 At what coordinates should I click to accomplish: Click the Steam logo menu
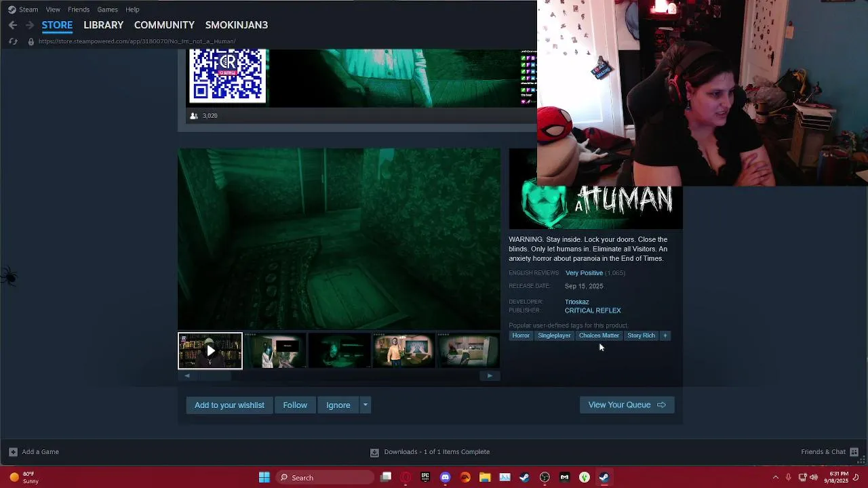22,9
